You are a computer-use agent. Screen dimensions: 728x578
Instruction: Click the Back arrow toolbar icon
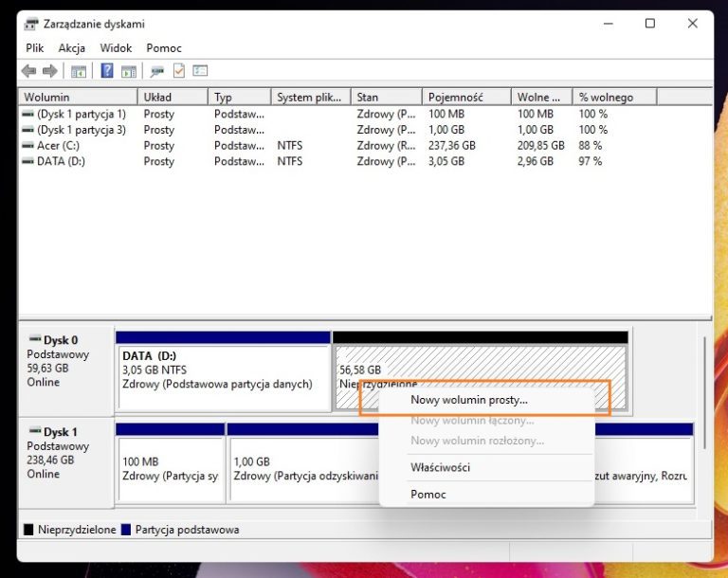28,71
